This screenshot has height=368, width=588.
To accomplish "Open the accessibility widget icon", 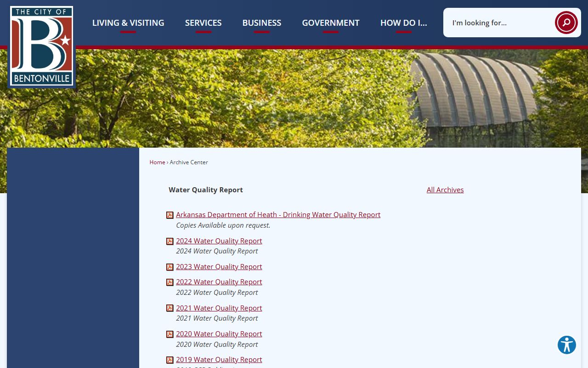I will 567,345.
